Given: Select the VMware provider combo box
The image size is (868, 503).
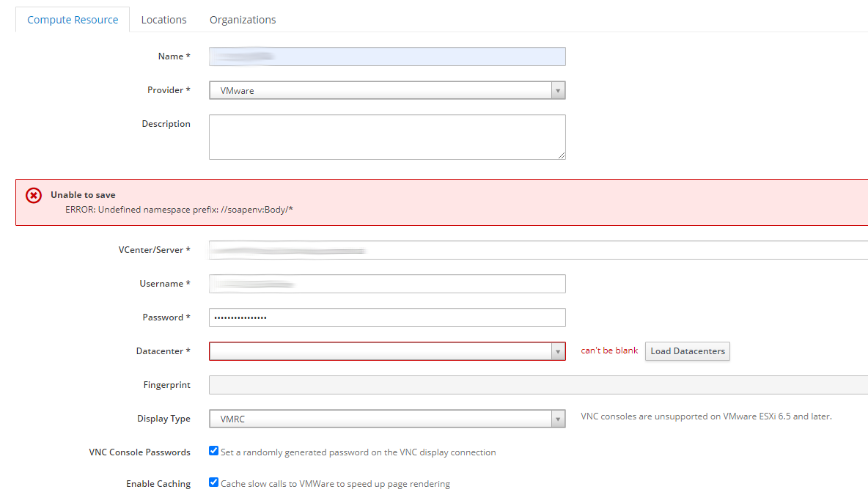Looking at the screenshot, I should [x=380, y=90].
